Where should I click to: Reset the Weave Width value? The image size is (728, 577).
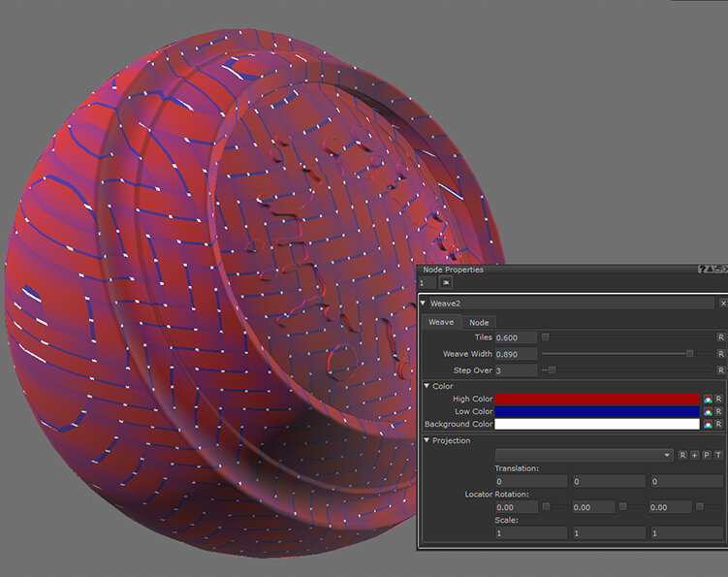(720, 354)
